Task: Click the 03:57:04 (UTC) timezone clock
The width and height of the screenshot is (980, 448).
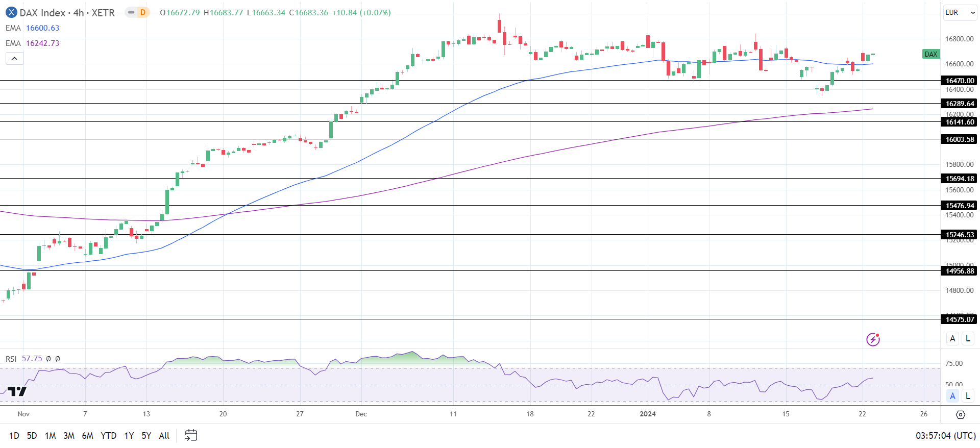Action: [945, 436]
